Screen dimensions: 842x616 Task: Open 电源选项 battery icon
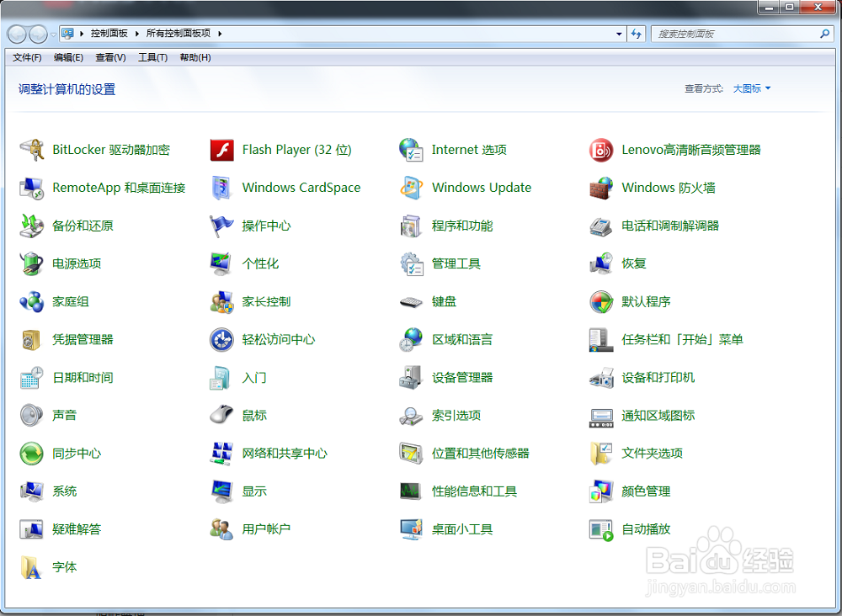pyautogui.click(x=32, y=263)
